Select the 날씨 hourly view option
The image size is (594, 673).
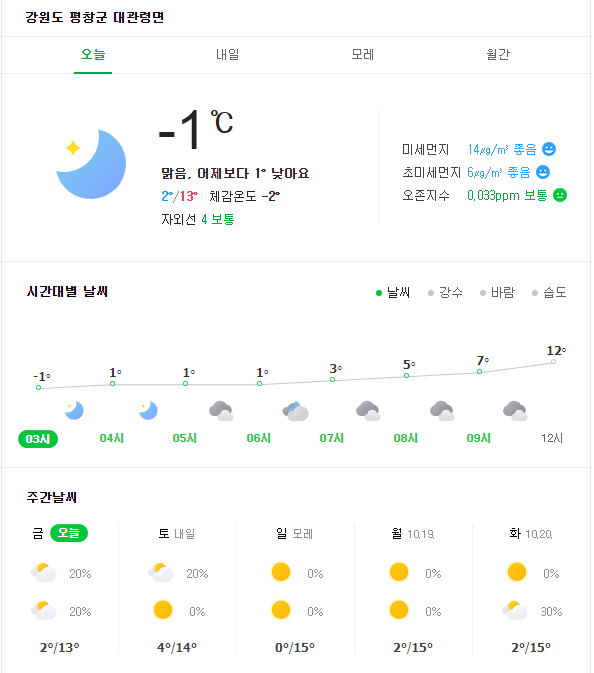point(393,293)
